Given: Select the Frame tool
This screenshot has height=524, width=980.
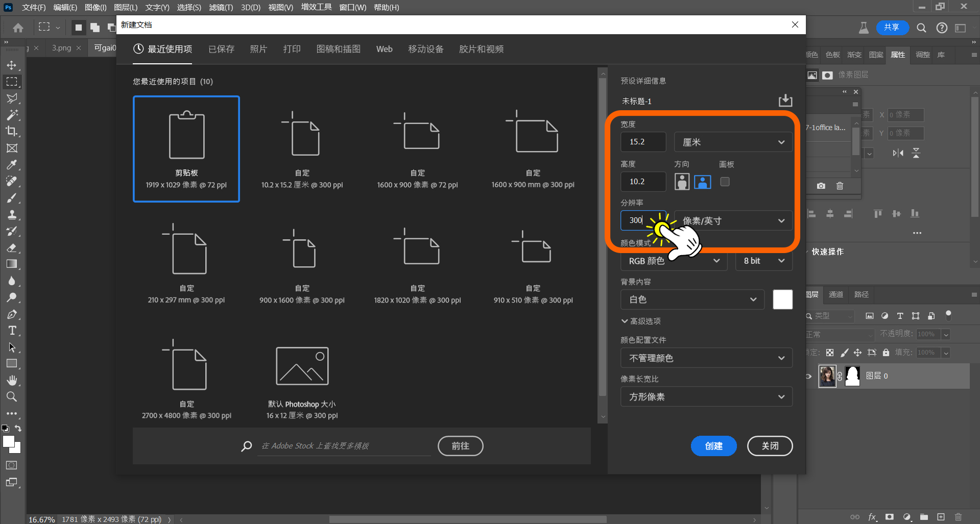Looking at the screenshot, I should click(12, 148).
